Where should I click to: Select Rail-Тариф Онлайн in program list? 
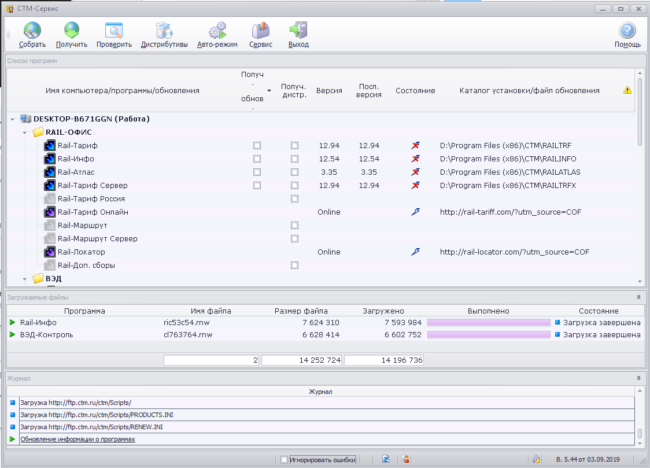(92, 212)
